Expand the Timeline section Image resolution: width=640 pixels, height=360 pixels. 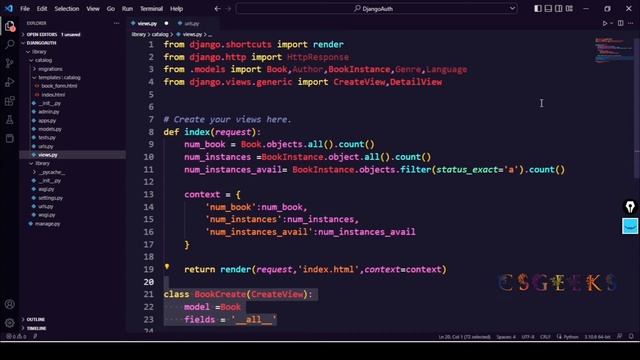(36, 328)
